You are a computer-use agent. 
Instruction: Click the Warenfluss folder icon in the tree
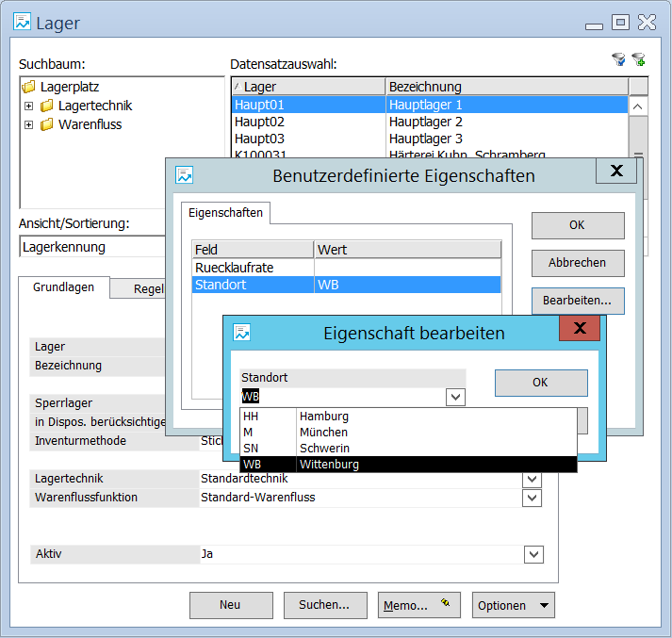coord(47,124)
